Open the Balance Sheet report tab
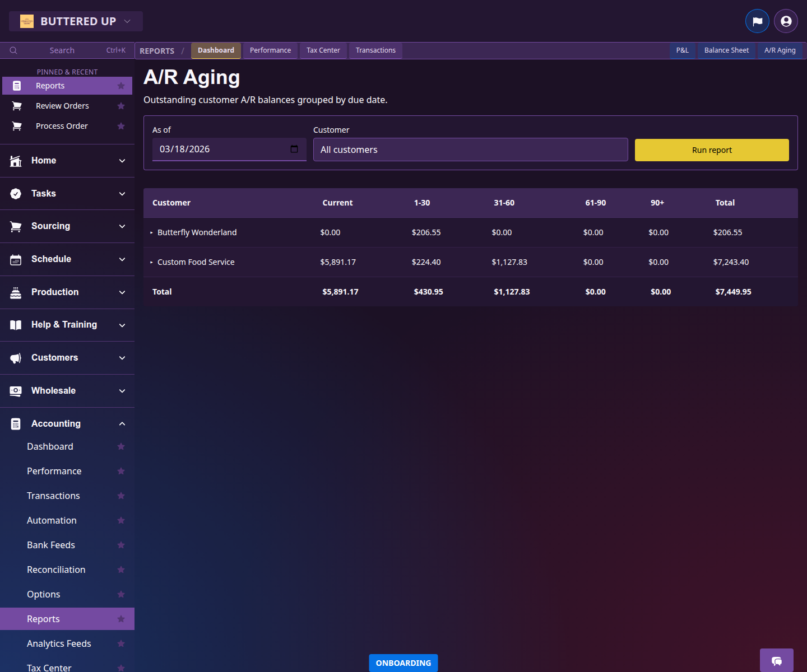807x672 pixels. click(726, 50)
